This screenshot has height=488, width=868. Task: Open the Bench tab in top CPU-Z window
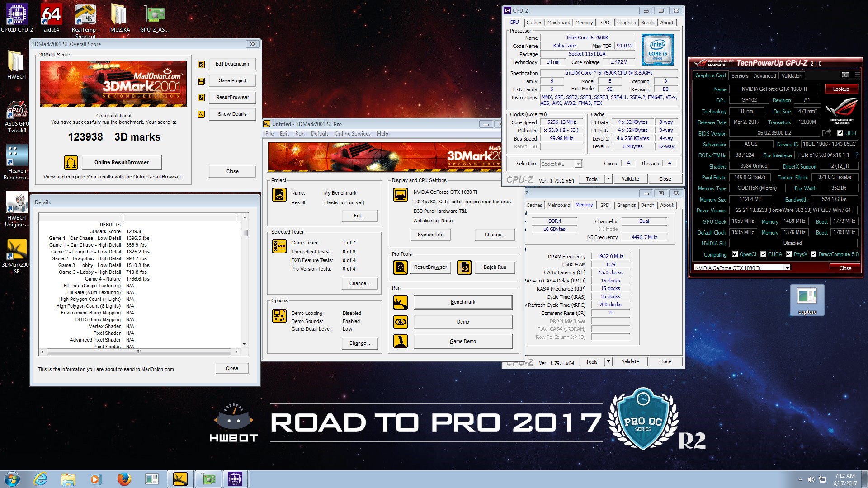pos(647,23)
